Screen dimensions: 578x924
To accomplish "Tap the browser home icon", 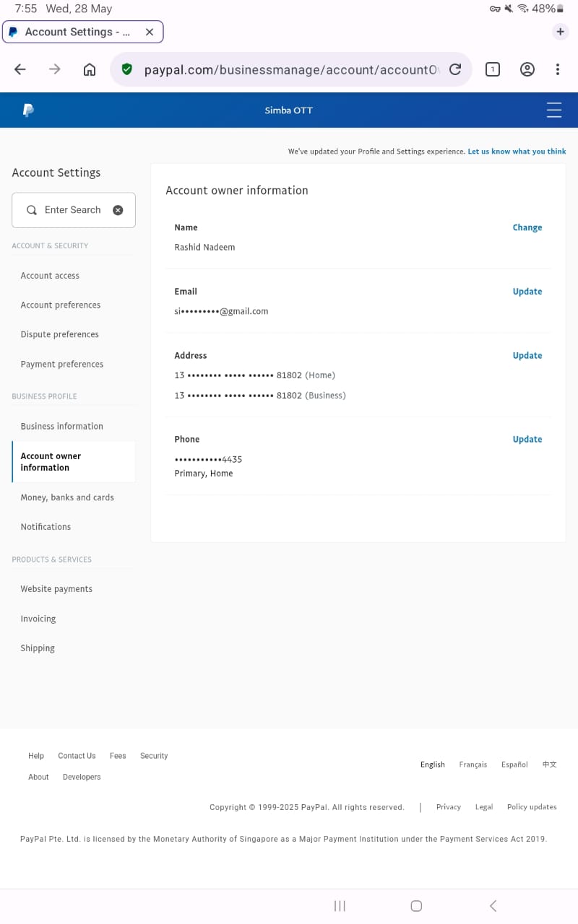I will click(90, 69).
